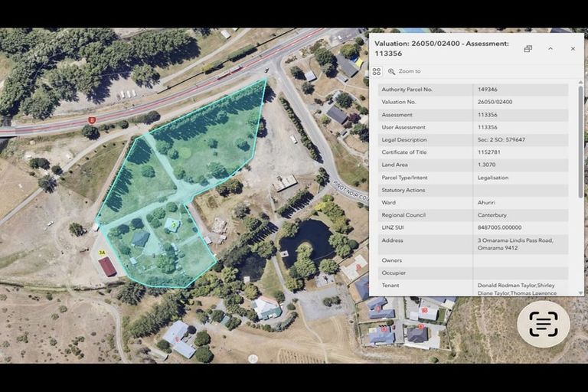Click Parcel Type value Legalisation
Viewport: 588px width, 392px height.
click(493, 178)
